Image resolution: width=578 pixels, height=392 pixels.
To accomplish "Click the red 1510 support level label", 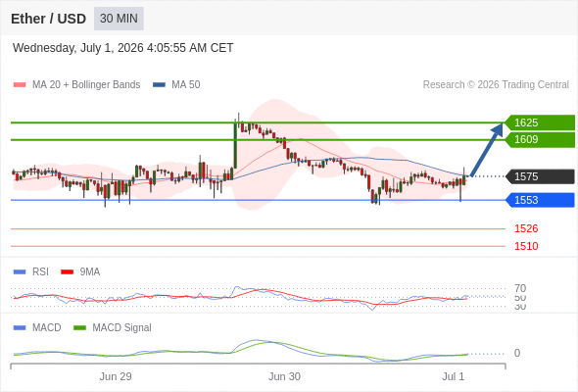I will 526,246.
